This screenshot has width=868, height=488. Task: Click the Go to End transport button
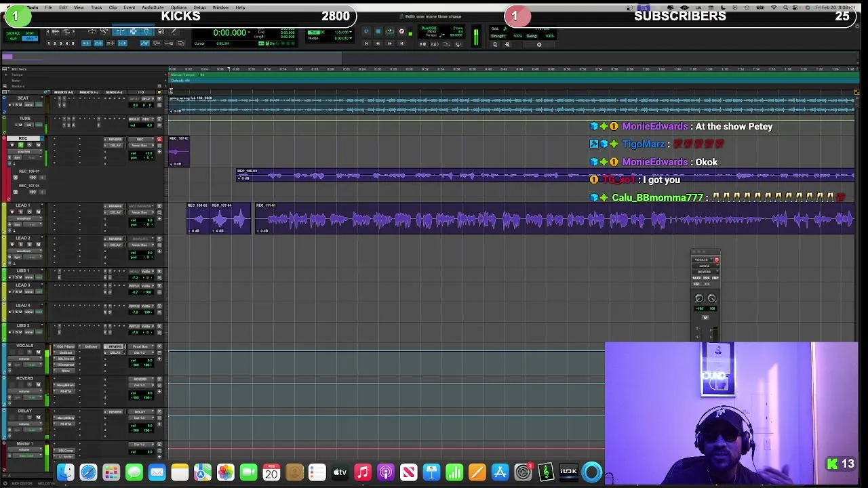(401, 43)
